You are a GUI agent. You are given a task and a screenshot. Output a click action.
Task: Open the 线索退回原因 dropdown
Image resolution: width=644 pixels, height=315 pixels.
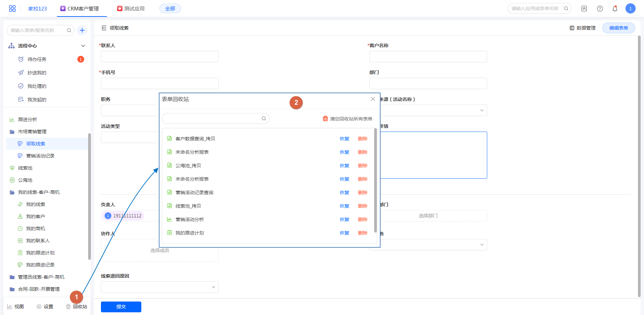[159, 287]
